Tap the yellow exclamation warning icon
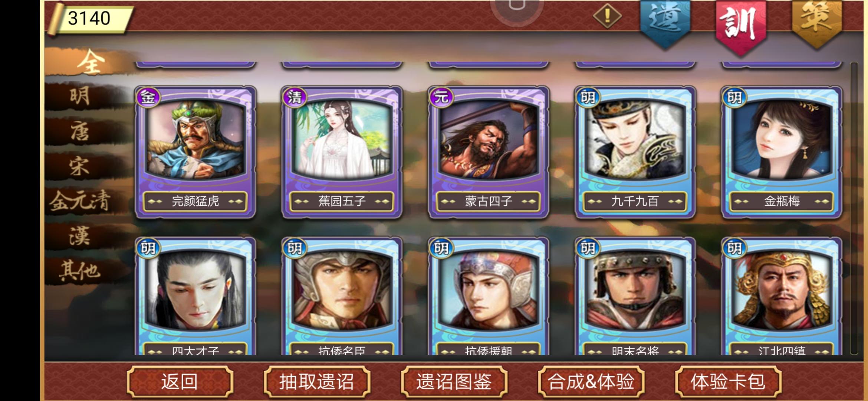The height and width of the screenshot is (401, 868). pos(607,16)
